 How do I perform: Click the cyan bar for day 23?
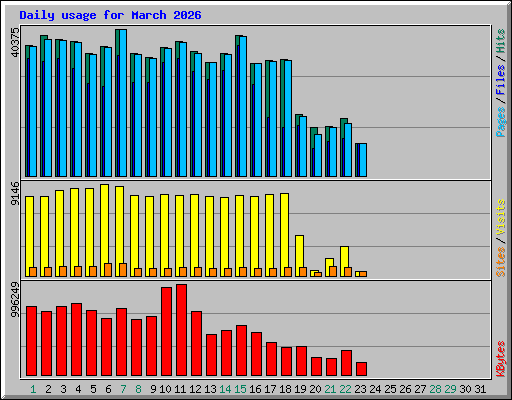363,160
